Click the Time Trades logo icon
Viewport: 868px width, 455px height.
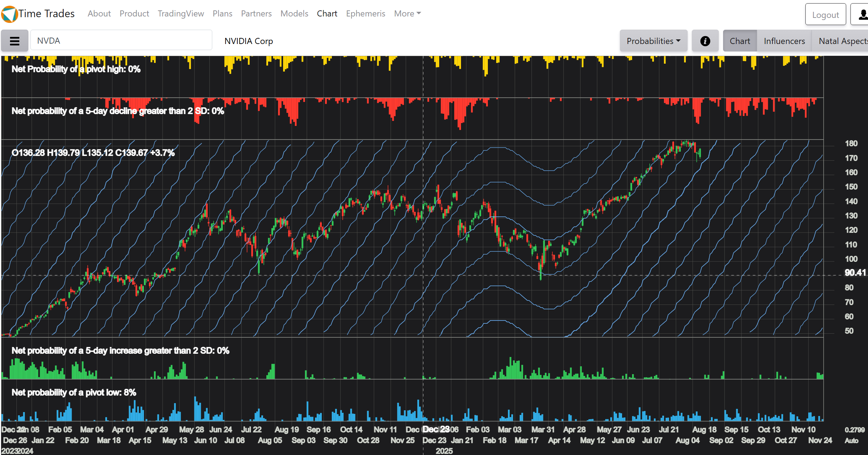9,14
